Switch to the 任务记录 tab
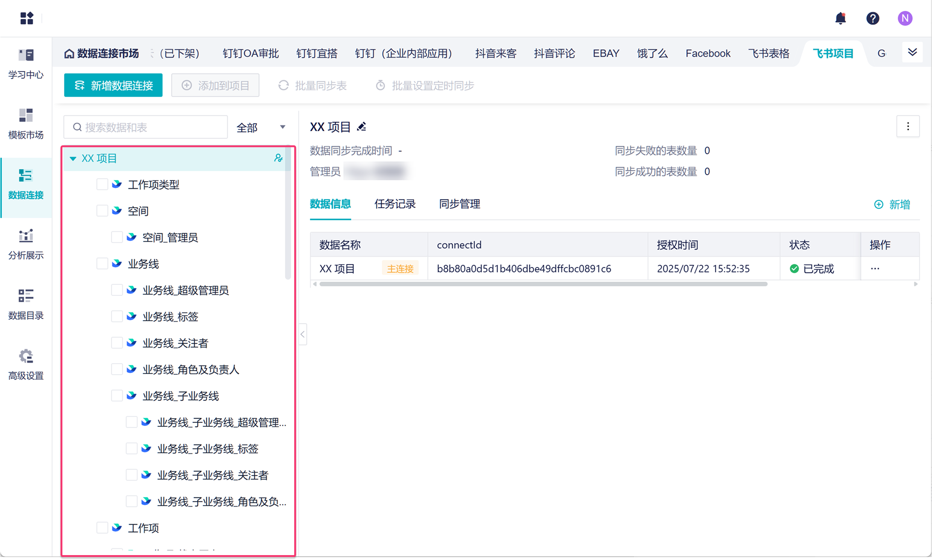 [x=395, y=204]
